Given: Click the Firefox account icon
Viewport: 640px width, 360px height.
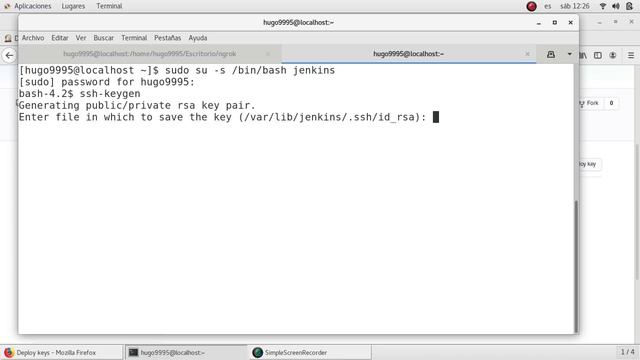Looking at the screenshot, I should pyautogui.click(x=613, y=55).
